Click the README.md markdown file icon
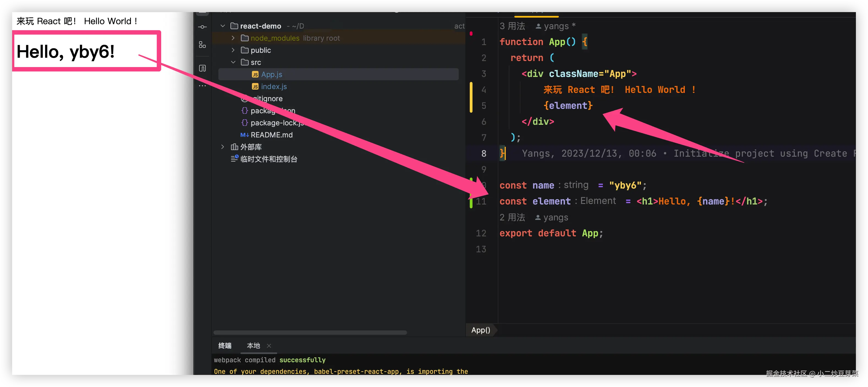This screenshot has width=868, height=387. pos(244,135)
